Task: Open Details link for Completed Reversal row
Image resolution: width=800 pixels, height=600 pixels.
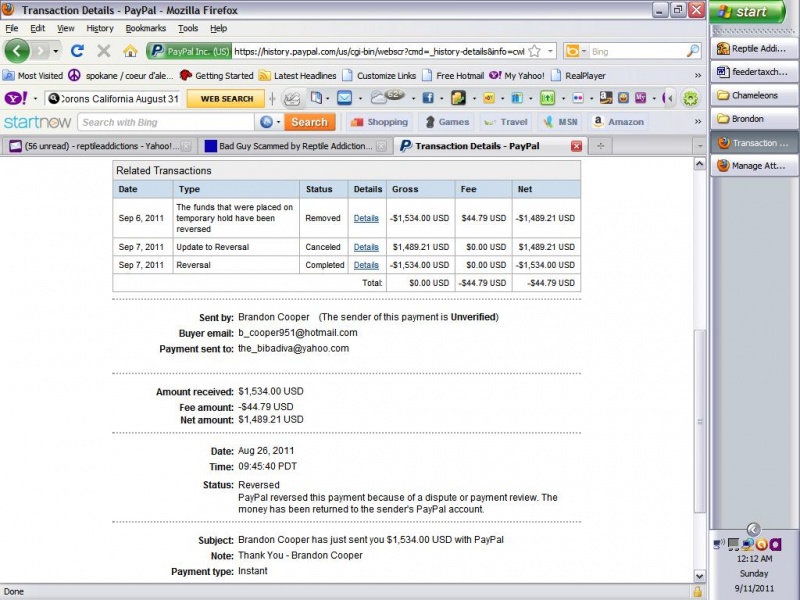Action: coord(366,265)
